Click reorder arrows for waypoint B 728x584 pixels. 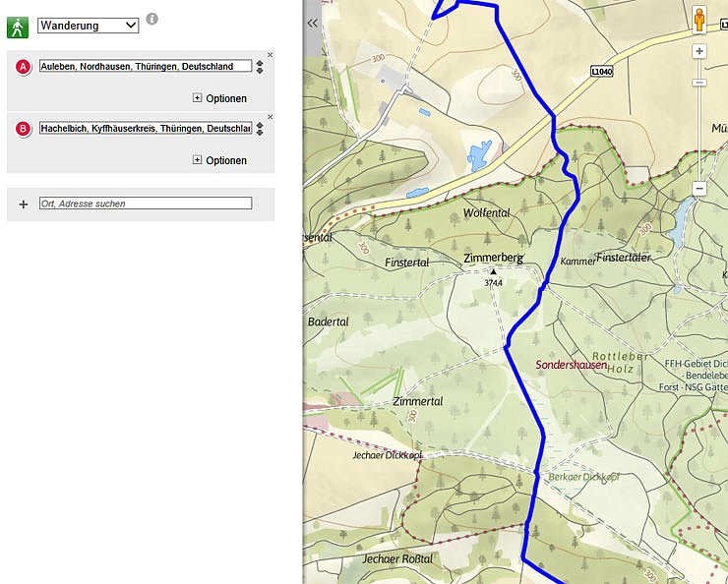tap(260, 129)
